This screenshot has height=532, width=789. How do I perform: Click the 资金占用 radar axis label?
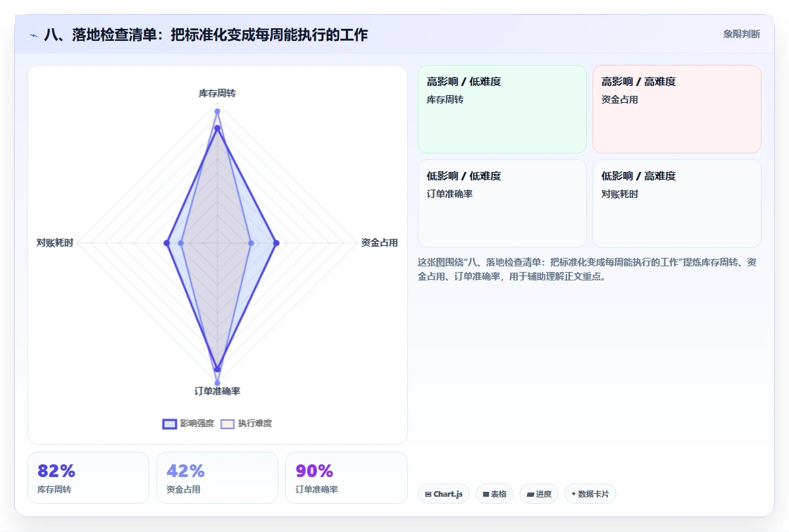380,242
